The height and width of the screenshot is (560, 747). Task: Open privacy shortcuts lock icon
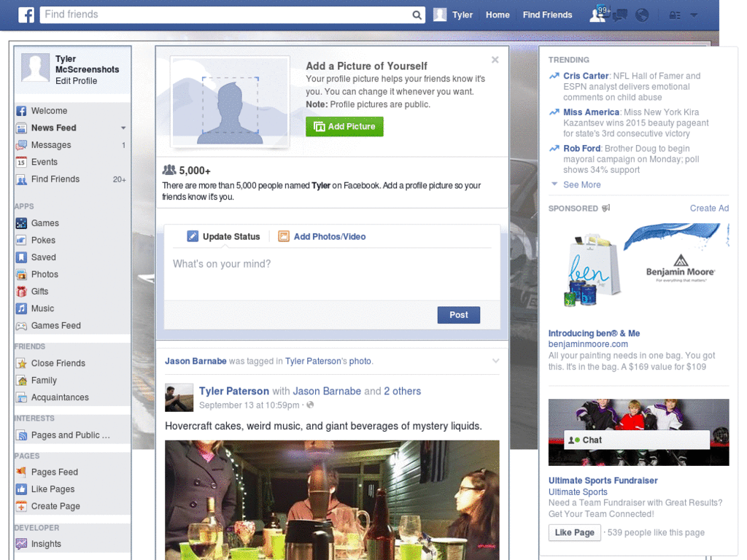[x=675, y=15]
